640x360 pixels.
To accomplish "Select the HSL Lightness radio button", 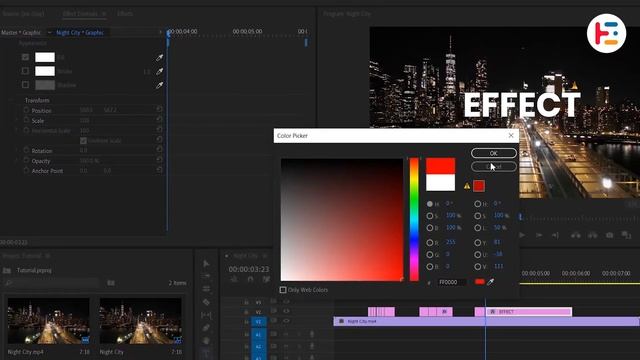I will pos(478,227).
